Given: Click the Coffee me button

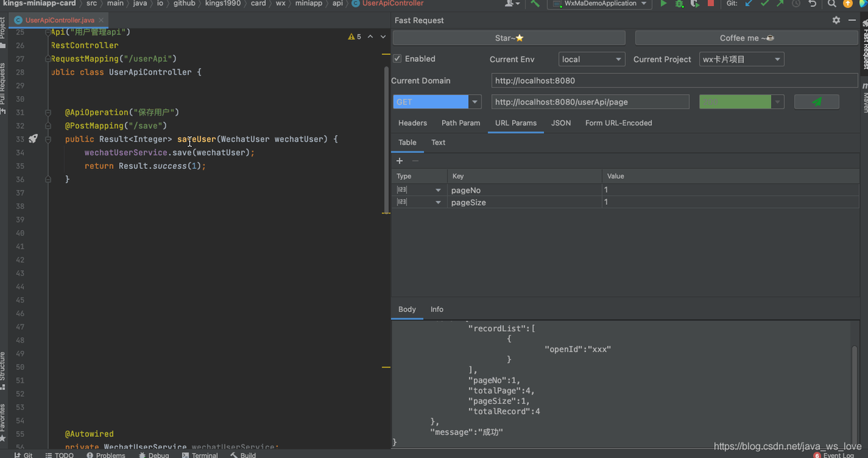Looking at the screenshot, I should 747,38.
